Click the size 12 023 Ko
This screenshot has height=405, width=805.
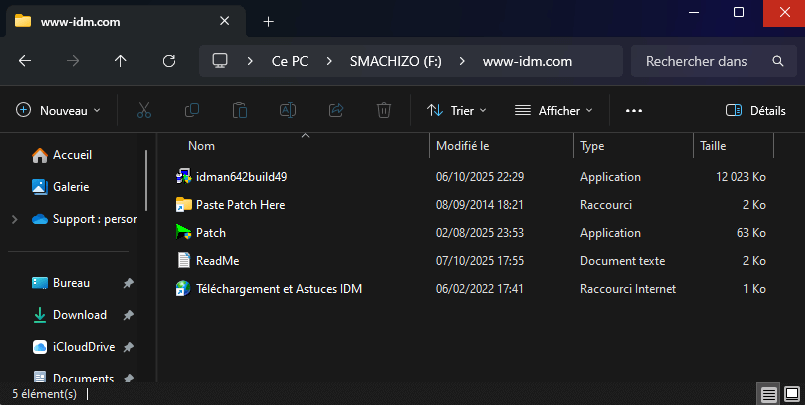pyautogui.click(x=741, y=177)
